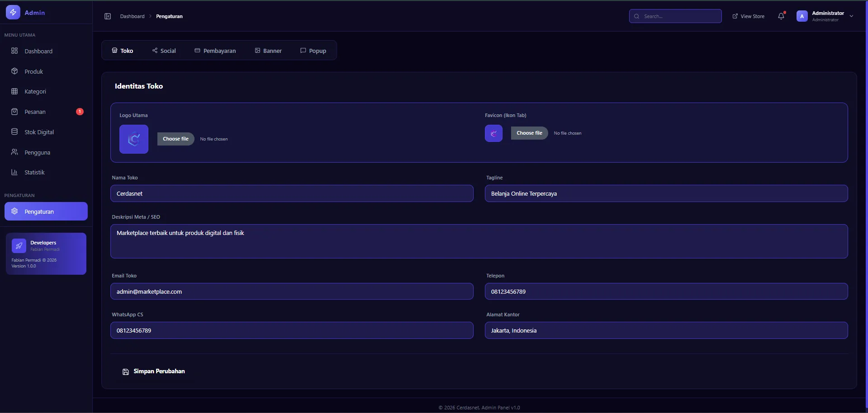Image resolution: width=868 pixels, height=413 pixels.
Task: Choose file for Logo Utama
Action: pyautogui.click(x=175, y=139)
